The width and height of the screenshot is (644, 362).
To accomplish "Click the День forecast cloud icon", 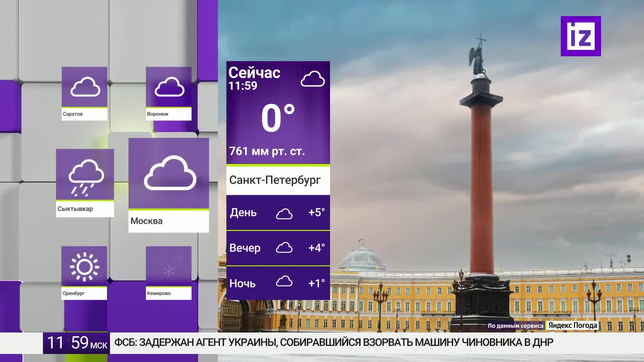I will (284, 214).
